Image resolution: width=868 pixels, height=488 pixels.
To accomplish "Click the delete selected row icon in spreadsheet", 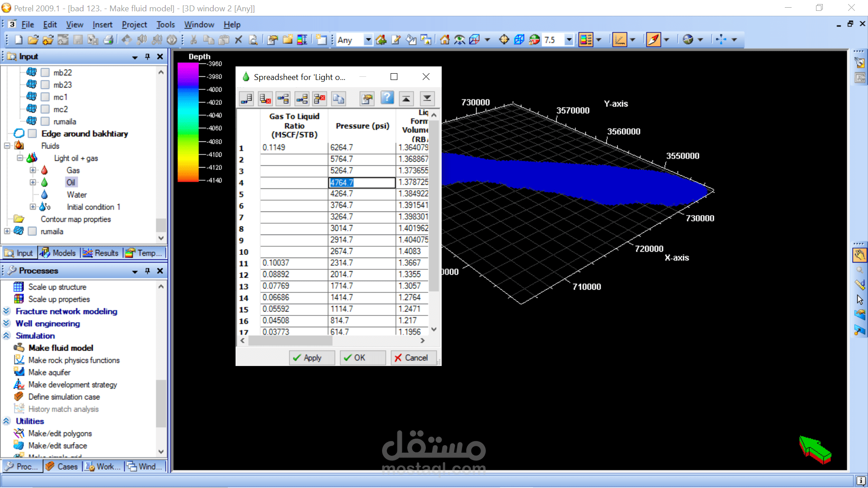I will [x=320, y=99].
